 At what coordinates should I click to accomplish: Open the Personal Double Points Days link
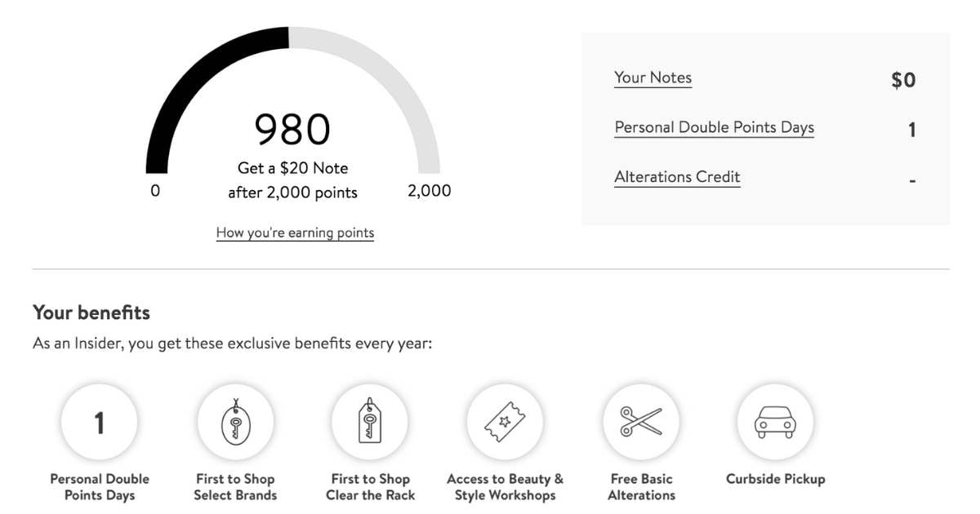pyautogui.click(x=715, y=128)
